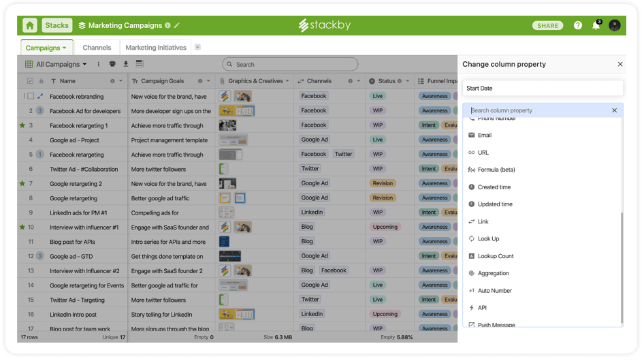Click the property list scrollbar

point(622,267)
